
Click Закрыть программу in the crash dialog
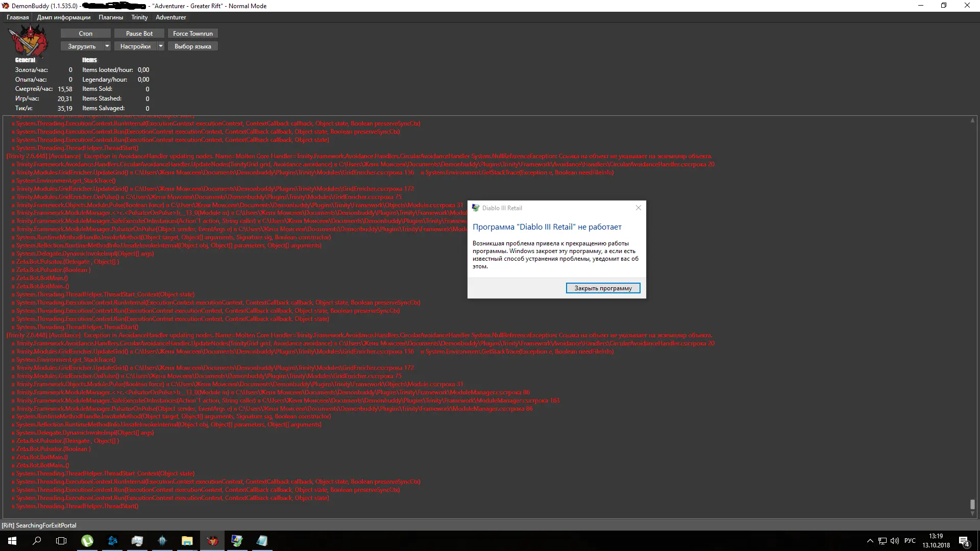[603, 288]
